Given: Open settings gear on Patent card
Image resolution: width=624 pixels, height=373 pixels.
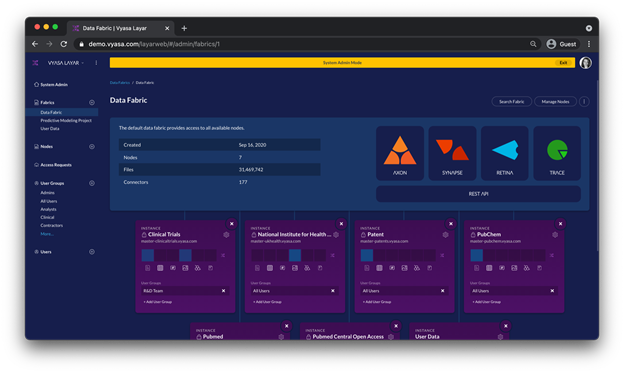Looking at the screenshot, I should 445,235.
